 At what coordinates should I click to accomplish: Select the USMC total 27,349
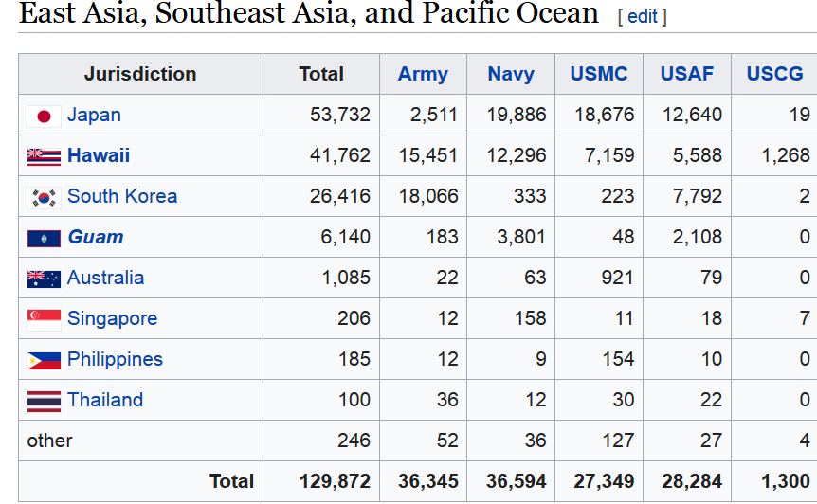[x=604, y=481]
